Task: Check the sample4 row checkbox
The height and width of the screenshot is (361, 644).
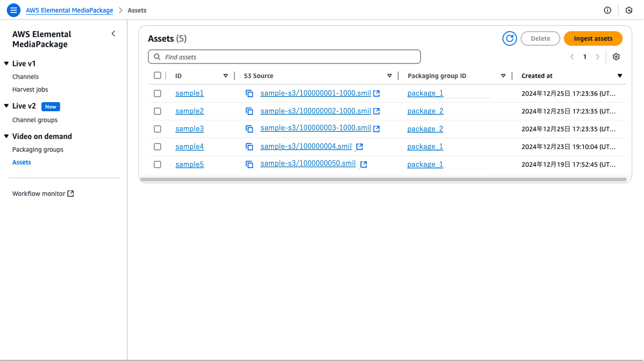Action: (x=158, y=147)
